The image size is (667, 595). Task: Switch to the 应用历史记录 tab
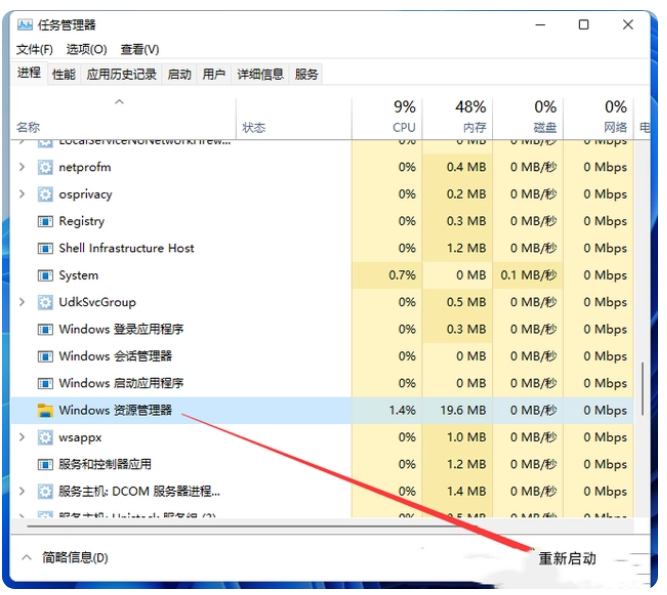coord(121,74)
